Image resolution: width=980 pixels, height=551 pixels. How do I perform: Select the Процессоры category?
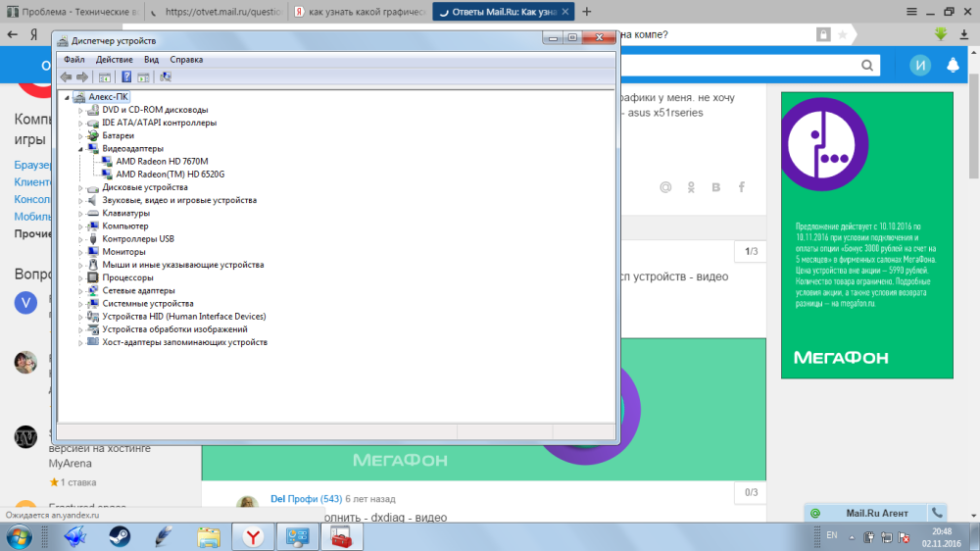click(127, 277)
